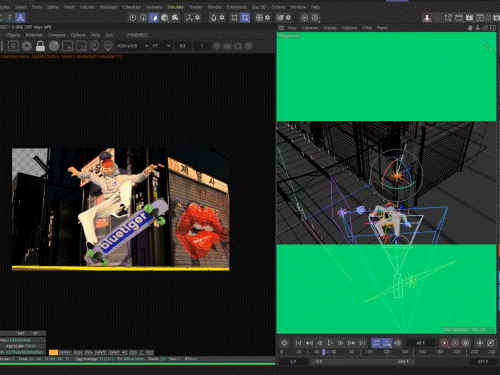Go to end of animation

click(x=362, y=343)
